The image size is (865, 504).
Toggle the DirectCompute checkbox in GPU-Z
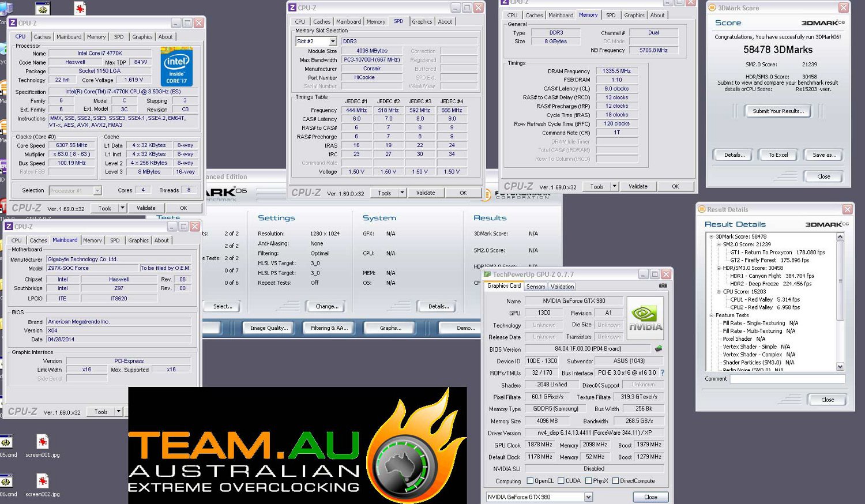point(615,481)
